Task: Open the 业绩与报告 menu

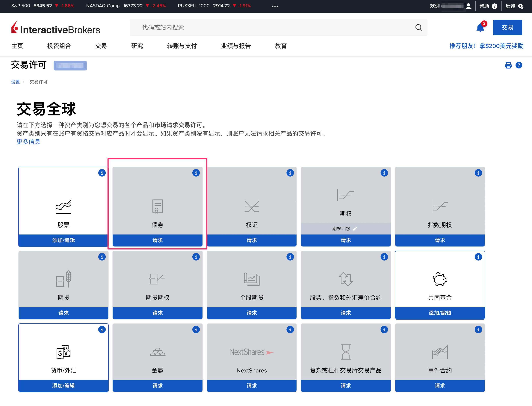Action: tap(236, 46)
